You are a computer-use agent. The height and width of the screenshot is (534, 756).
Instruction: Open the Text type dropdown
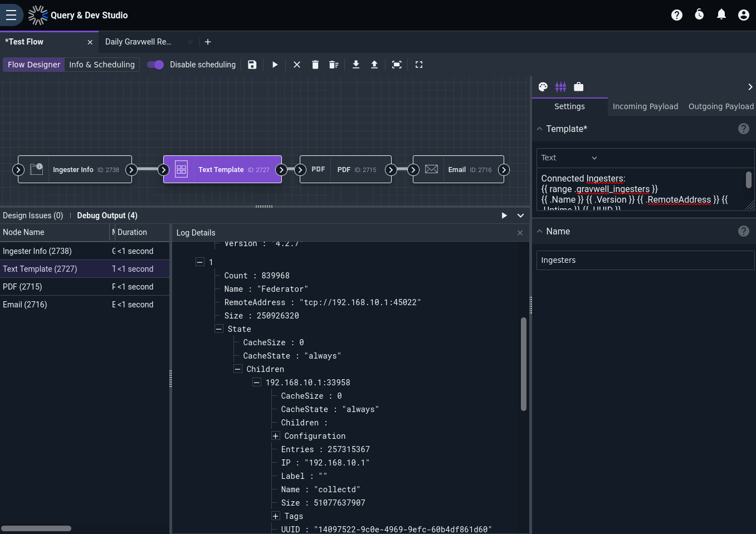click(x=569, y=158)
